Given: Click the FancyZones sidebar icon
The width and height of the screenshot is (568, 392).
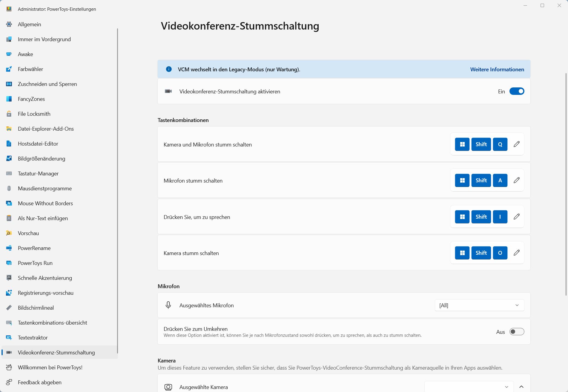Looking at the screenshot, I should coord(9,99).
